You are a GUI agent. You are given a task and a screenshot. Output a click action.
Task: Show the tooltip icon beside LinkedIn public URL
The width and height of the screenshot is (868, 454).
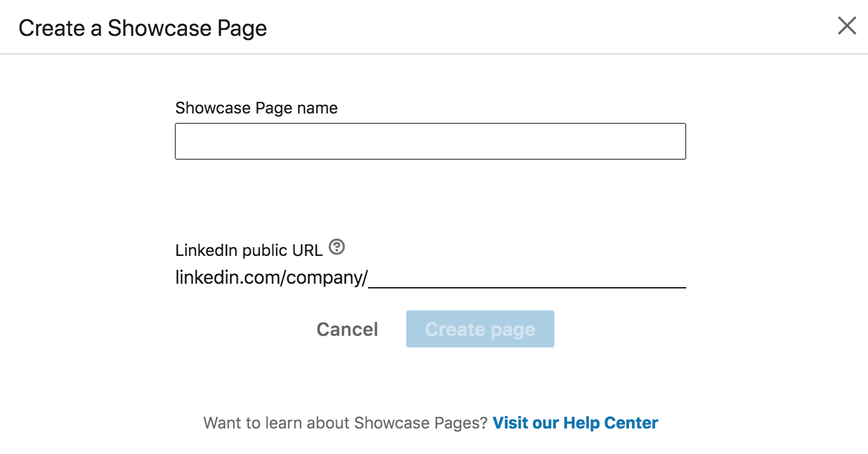pos(336,248)
